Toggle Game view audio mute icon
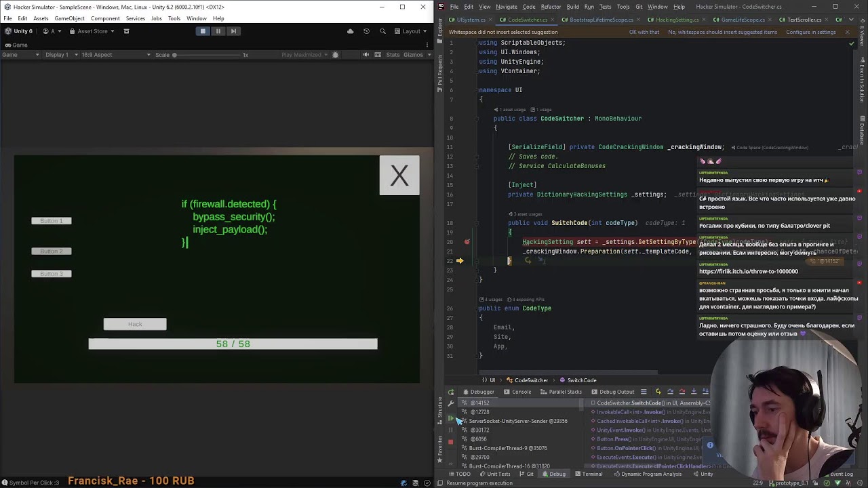This screenshot has height=488, width=868. [366, 55]
